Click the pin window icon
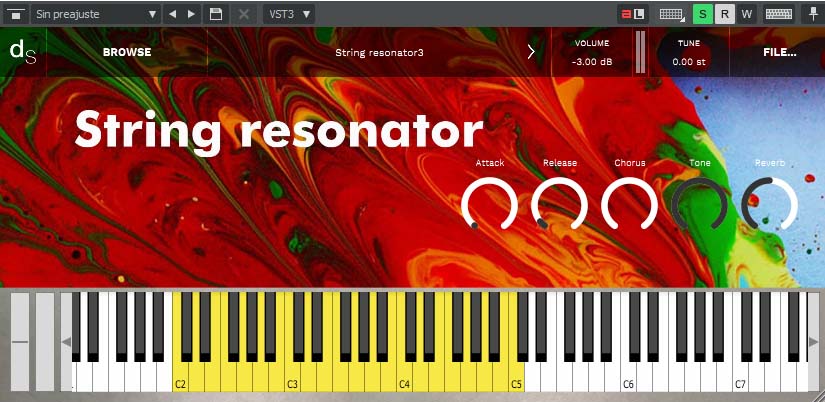Screen dimensions: 825x402 tap(813, 14)
